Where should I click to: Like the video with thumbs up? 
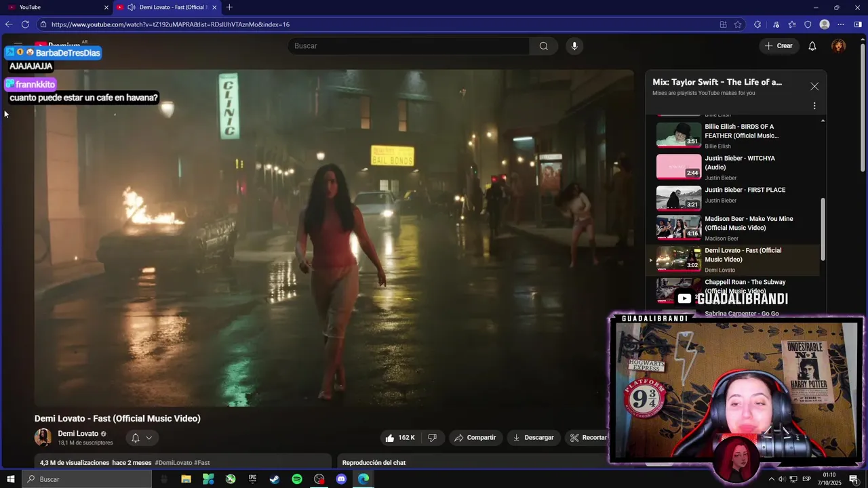coord(399,438)
